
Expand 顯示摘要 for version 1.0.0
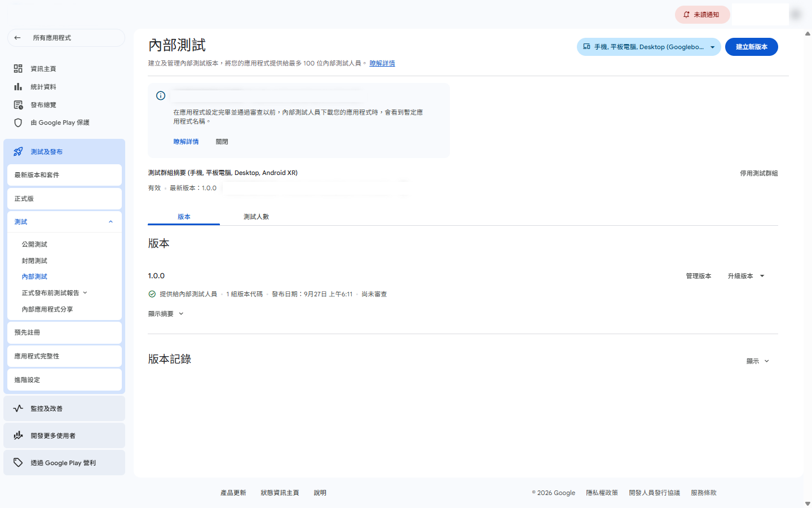[x=166, y=314]
